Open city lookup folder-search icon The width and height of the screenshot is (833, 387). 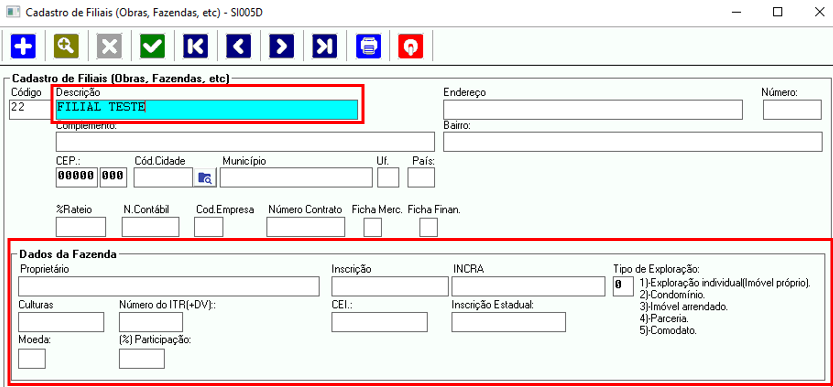(205, 178)
